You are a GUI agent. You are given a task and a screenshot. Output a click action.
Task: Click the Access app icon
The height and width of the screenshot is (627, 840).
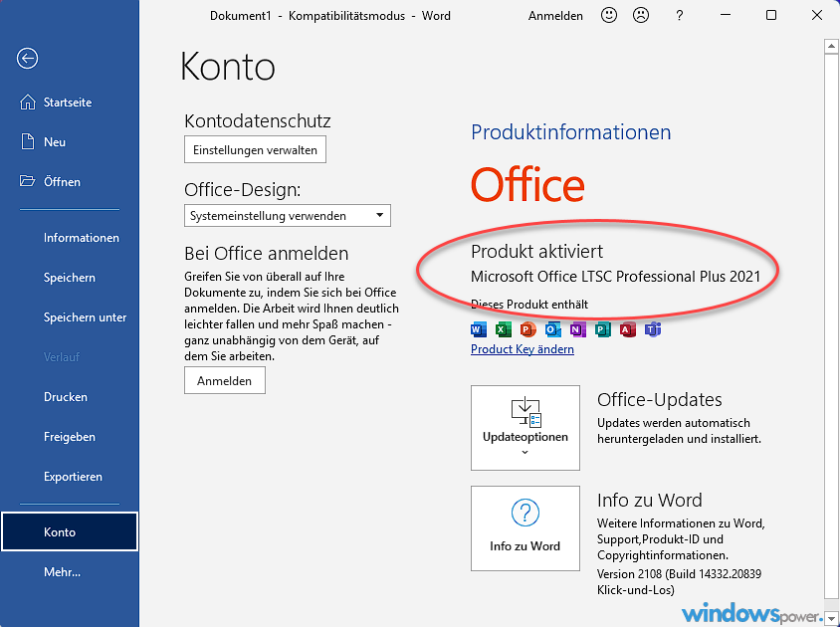coord(628,329)
